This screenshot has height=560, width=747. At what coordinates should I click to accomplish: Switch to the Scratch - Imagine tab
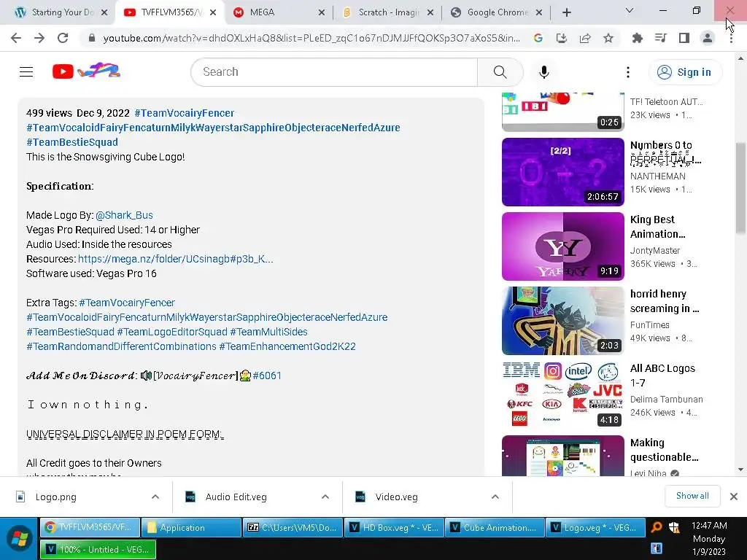click(x=388, y=12)
